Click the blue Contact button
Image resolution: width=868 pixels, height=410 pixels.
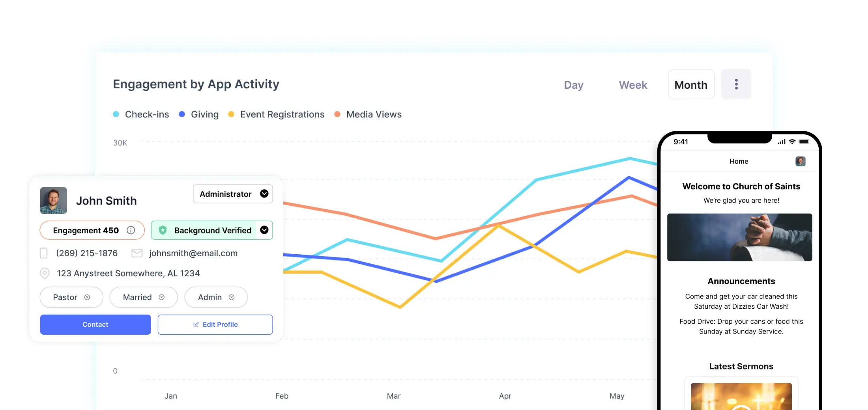[x=95, y=324]
